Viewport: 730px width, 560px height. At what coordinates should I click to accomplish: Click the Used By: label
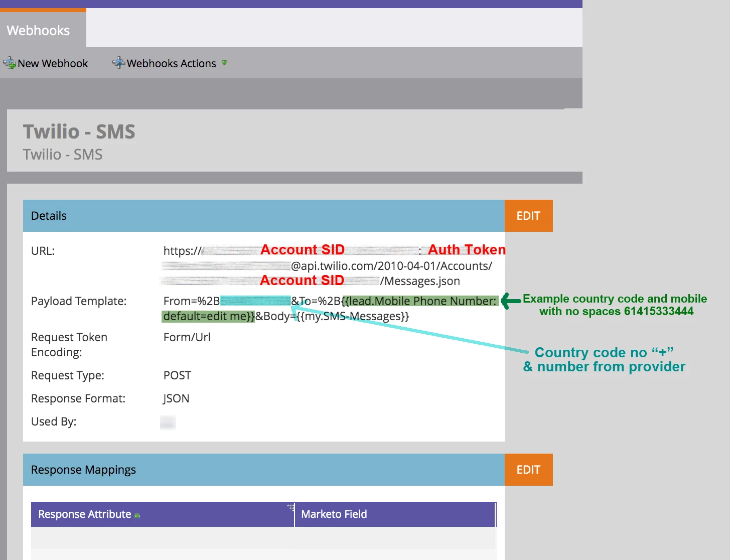click(x=54, y=422)
